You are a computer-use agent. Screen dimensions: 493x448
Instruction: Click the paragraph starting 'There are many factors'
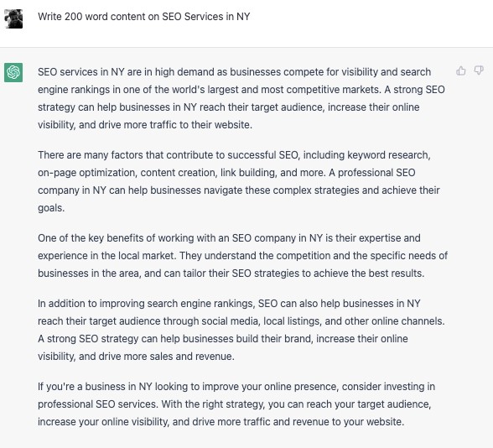239,181
